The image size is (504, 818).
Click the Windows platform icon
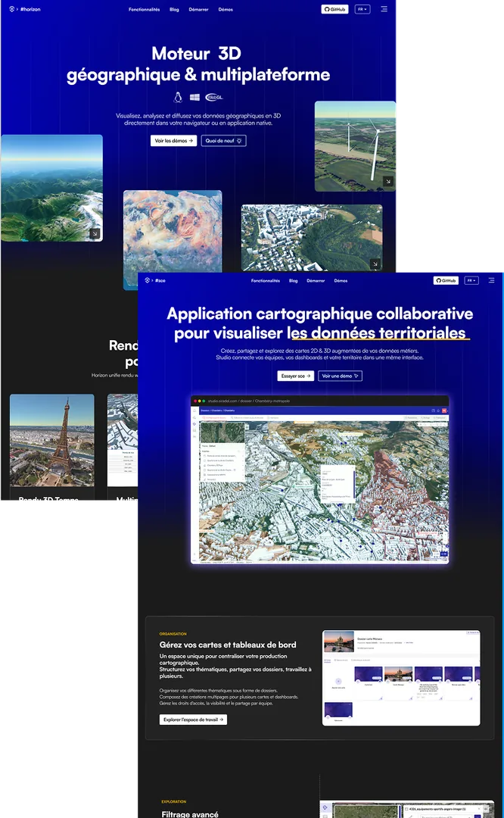tap(195, 98)
